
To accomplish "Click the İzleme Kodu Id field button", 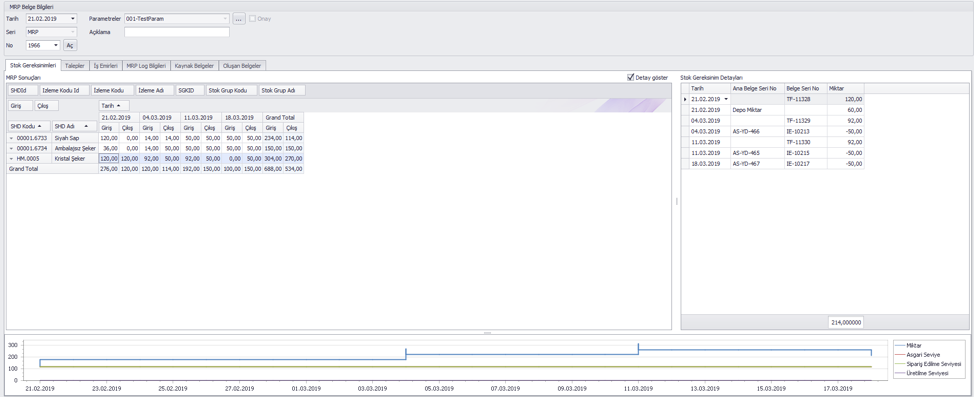I will pos(65,91).
